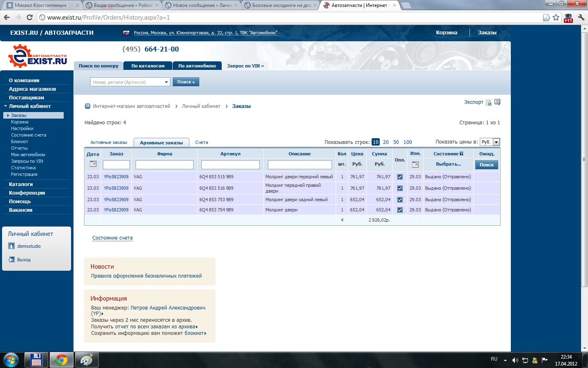Toggle paid checkbox for 6Q4 853 515 9B9
The width and height of the screenshot is (588, 368).
400,177
